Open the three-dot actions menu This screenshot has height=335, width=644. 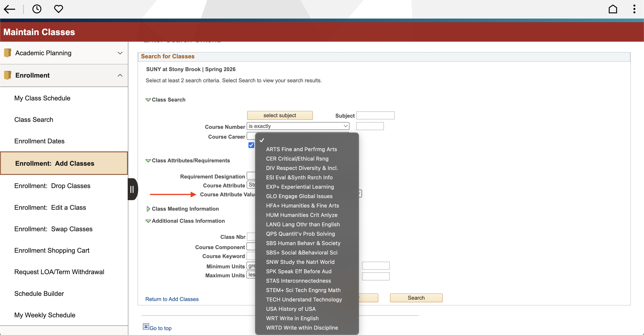(634, 9)
